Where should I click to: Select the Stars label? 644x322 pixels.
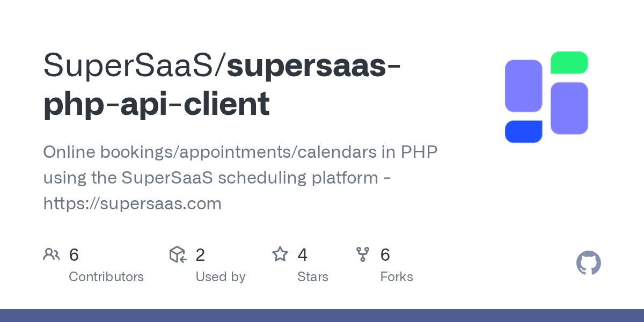click(312, 277)
